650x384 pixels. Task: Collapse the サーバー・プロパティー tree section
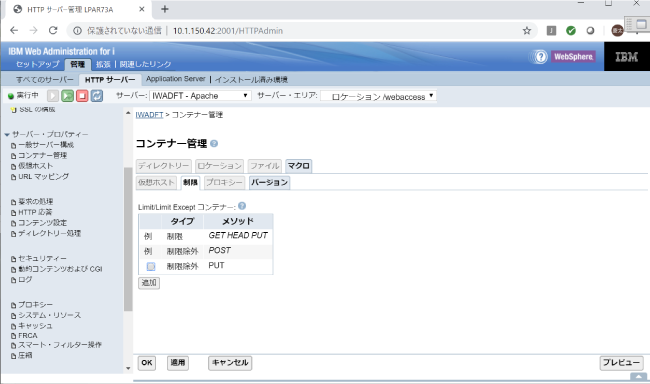[7, 134]
